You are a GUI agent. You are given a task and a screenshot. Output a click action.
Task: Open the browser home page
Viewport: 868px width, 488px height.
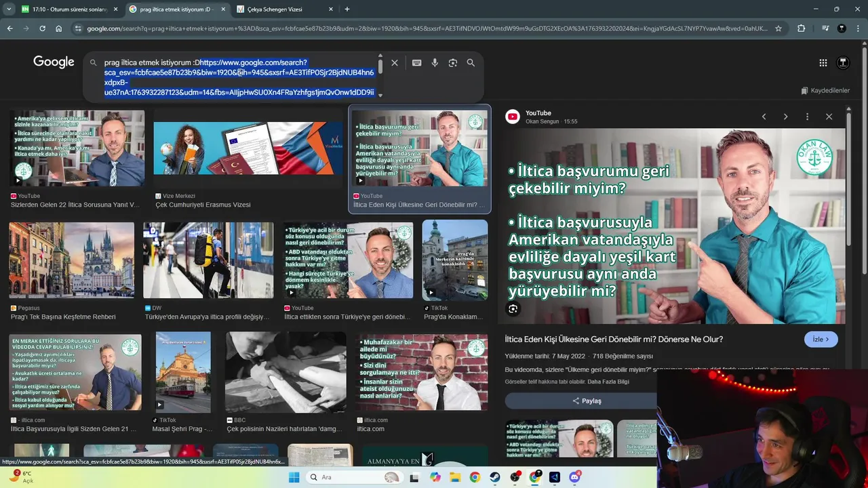(x=58, y=28)
